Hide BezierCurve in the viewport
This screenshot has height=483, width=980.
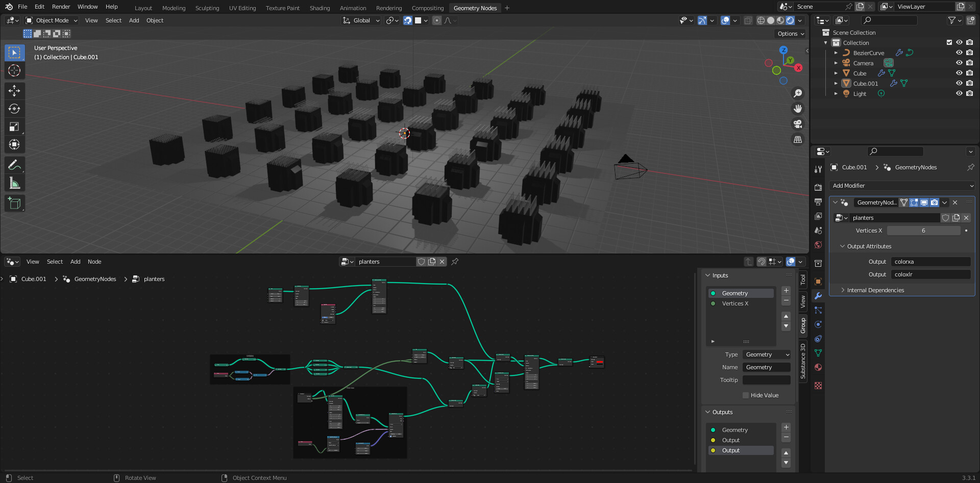point(959,53)
